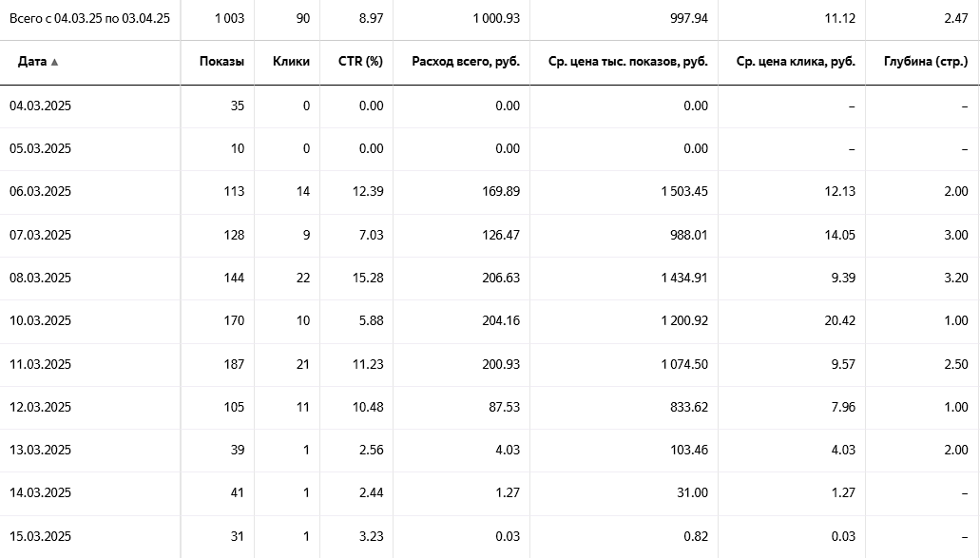
Task: Select total spend value 1 000.93
Action: [495, 18]
